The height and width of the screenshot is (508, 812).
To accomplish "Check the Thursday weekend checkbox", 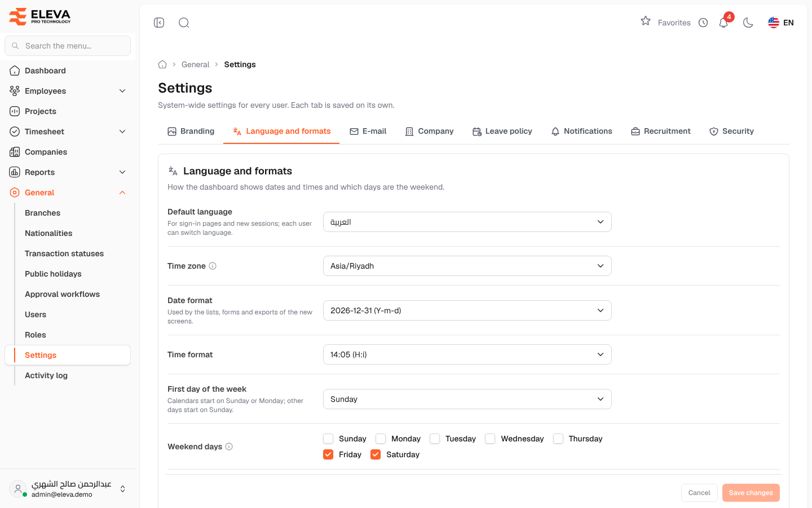I will click(x=558, y=439).
